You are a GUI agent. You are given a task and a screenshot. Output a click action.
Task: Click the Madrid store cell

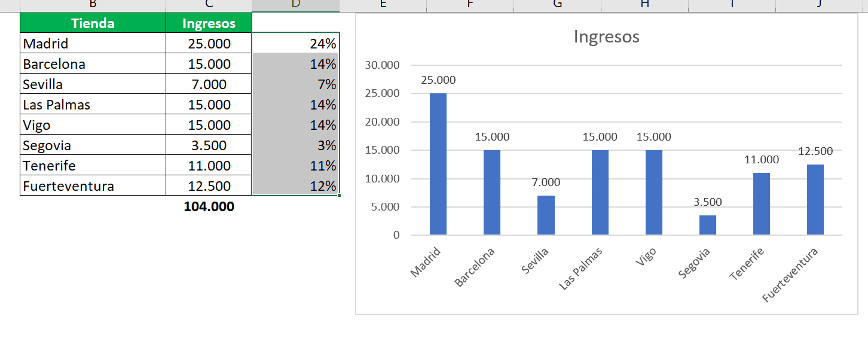point(93,43)
